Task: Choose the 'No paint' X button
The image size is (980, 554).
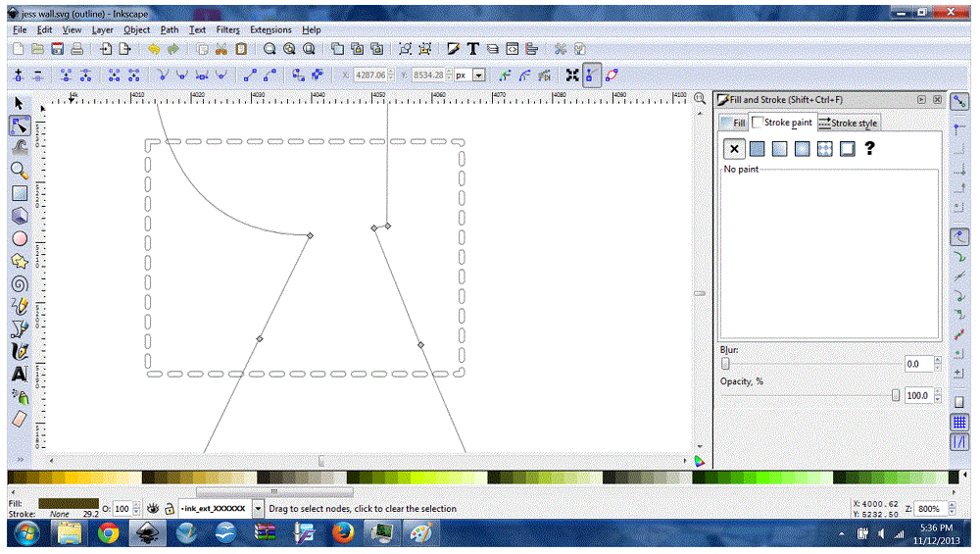Action: [x=733, y=149]
